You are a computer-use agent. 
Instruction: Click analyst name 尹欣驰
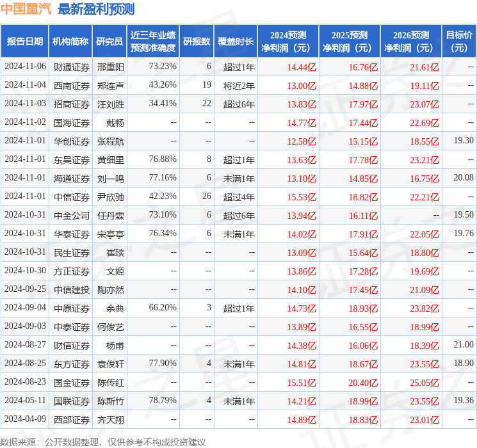(110, 196)
